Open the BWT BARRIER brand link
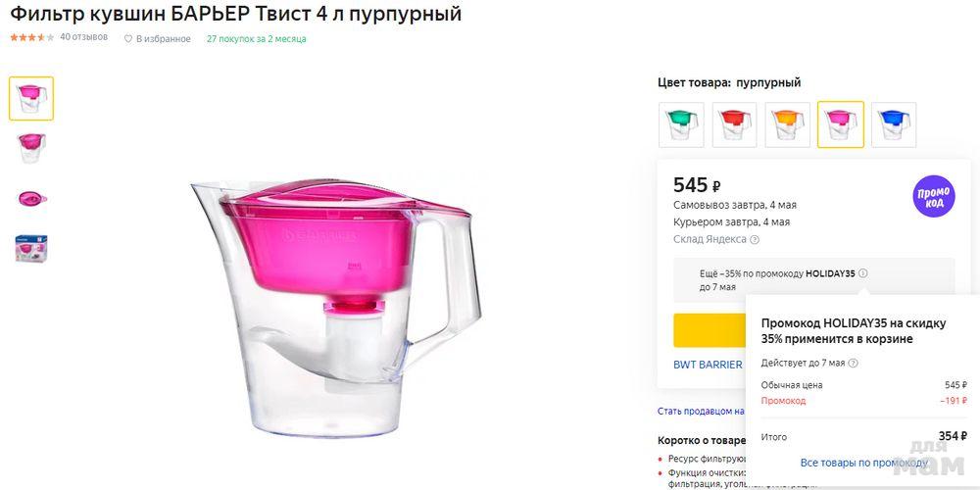This screenshot has height=490, width=980. tap(708, 366)
